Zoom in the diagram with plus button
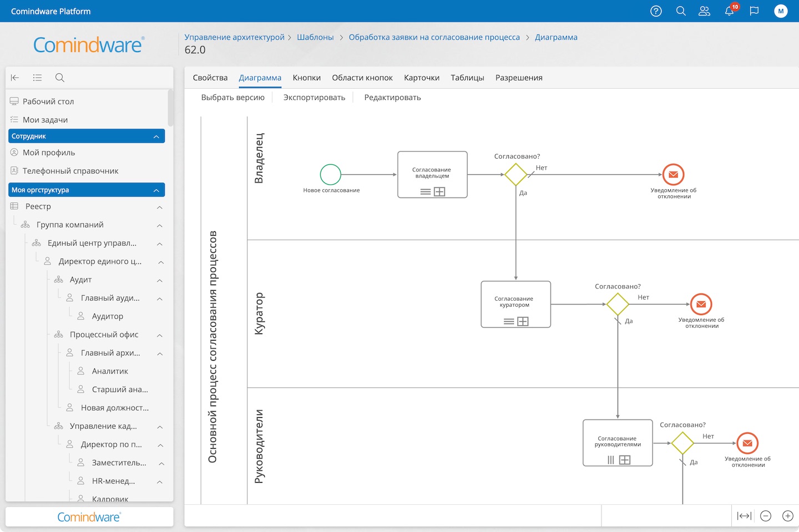The image size is (799, 532). pos(787,516)
